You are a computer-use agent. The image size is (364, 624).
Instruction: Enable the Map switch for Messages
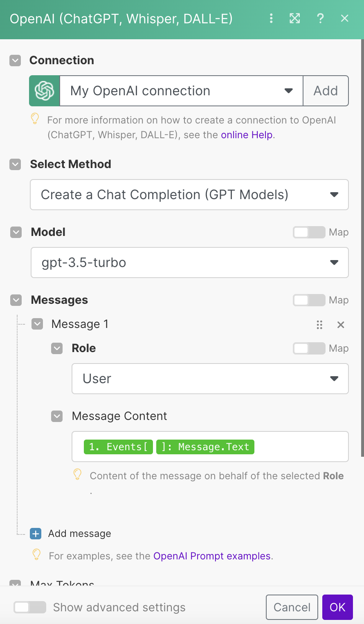[x=309, y=300]
